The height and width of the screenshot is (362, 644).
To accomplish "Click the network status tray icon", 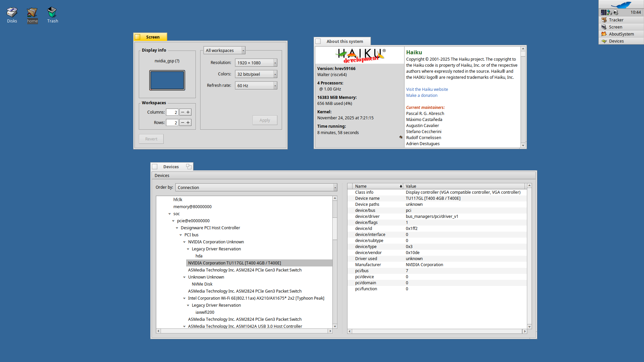I will (609, 12).
